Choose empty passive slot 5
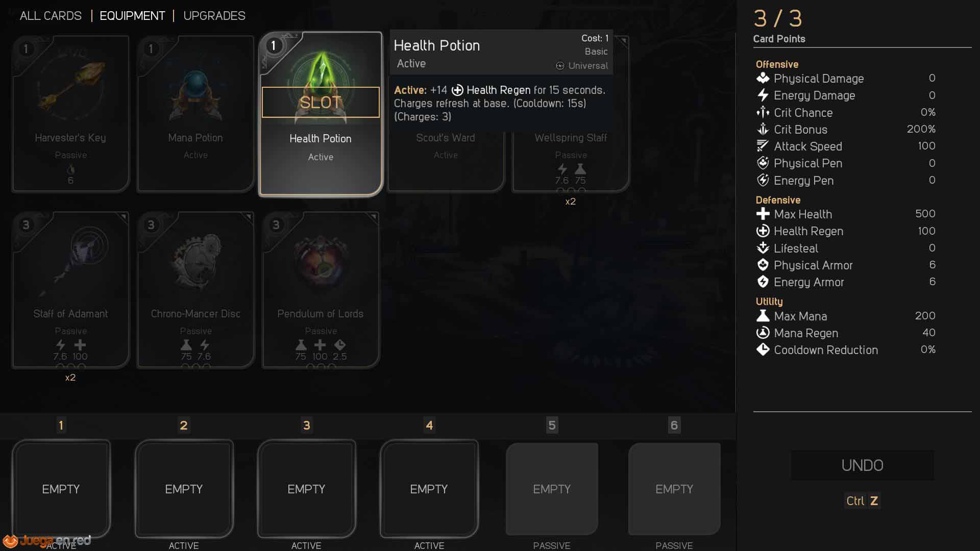This screenshot has width=980, height=551. [552, 489]
